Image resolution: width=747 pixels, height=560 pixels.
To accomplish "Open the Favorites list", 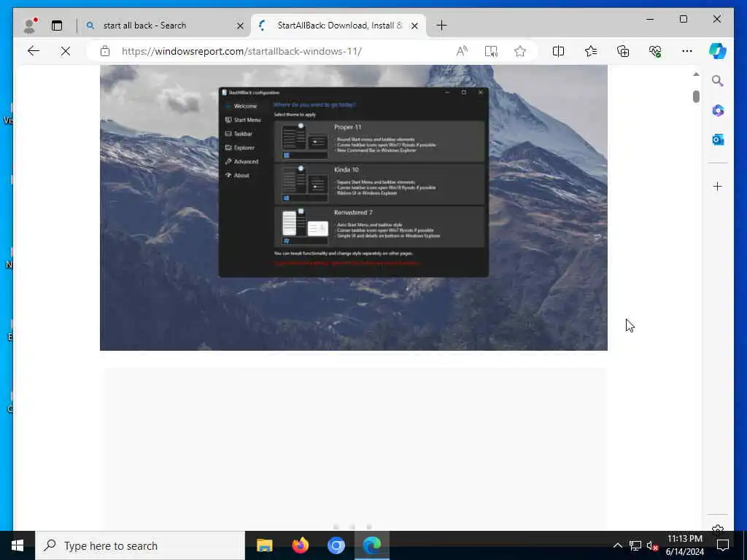I will 591,51.
